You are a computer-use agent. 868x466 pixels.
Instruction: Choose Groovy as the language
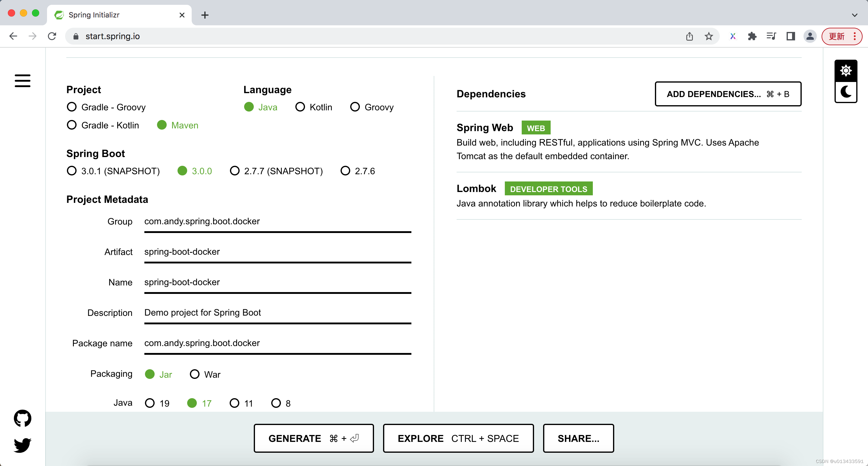(372, 107)
